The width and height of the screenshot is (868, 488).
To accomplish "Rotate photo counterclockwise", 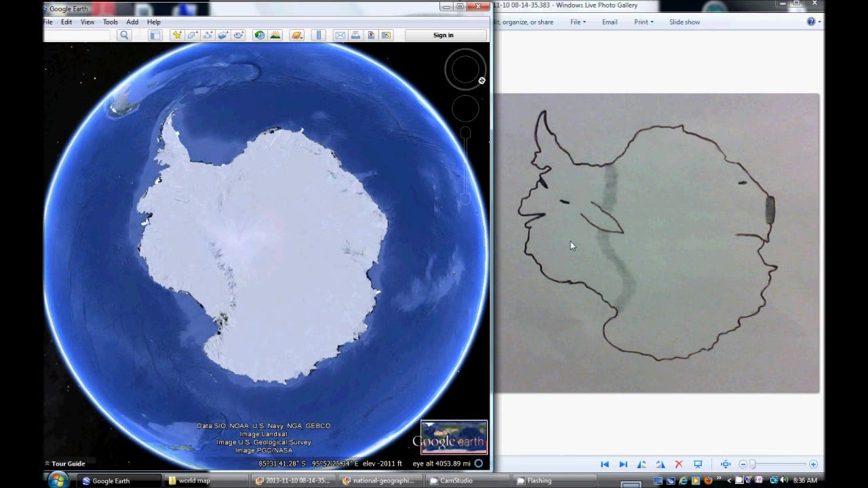I will click(x=642, y=464).
